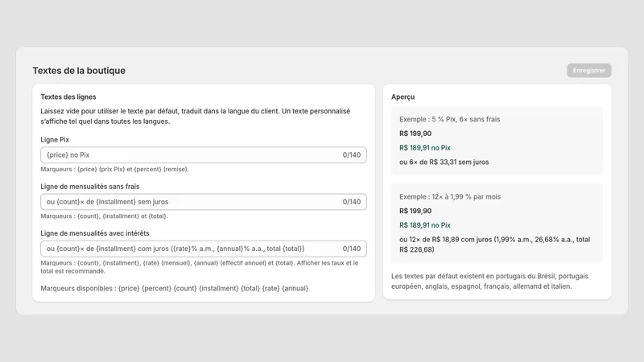Select the 'Textes des lignes' section title
The width and height of the screenshot is (644, 362).
(68, 97)
